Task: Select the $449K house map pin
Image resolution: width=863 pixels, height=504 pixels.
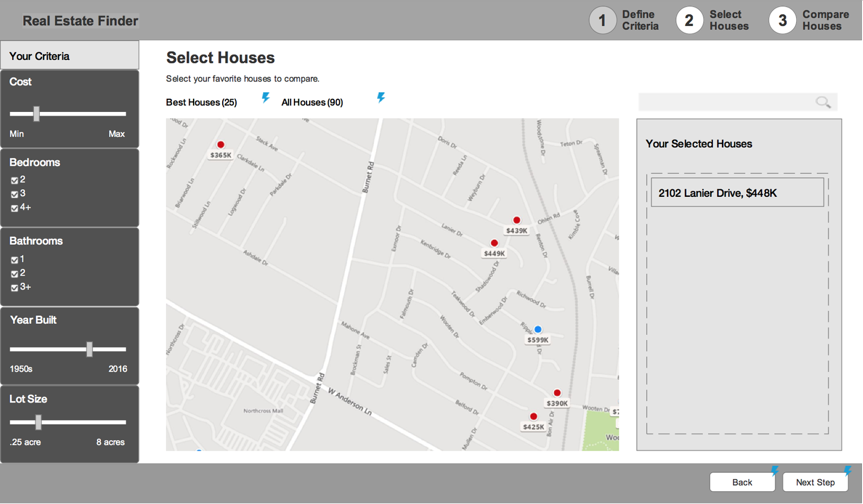Action: (494, 243)
